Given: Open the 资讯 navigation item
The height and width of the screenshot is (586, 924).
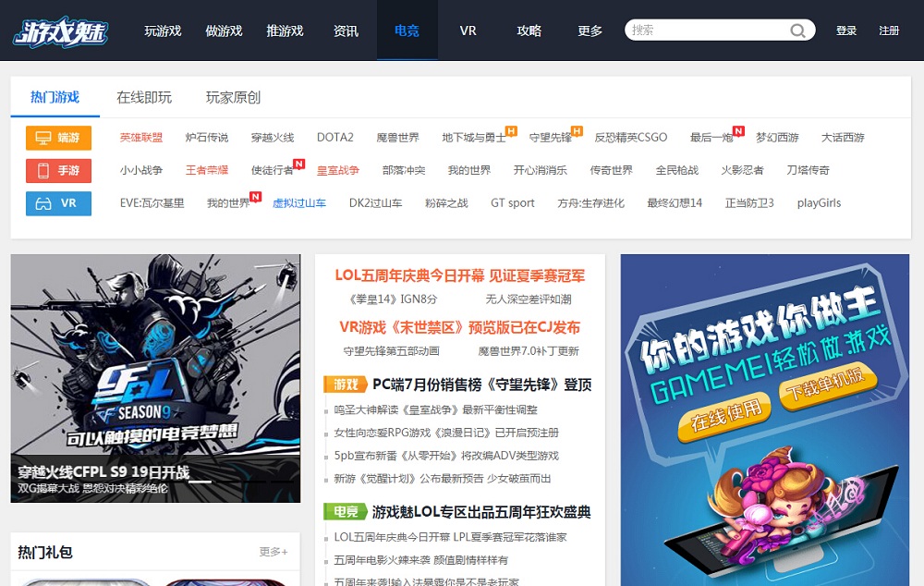Looking at the screenshot, I should coord(346,31).
